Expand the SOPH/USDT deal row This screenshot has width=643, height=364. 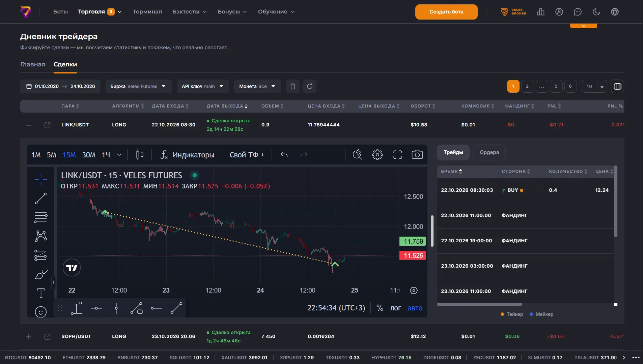[x=29, y=337]
